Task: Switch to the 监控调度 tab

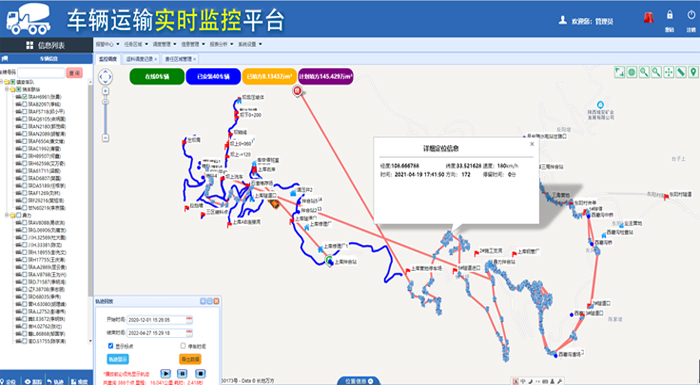Action: coord(107,59)
